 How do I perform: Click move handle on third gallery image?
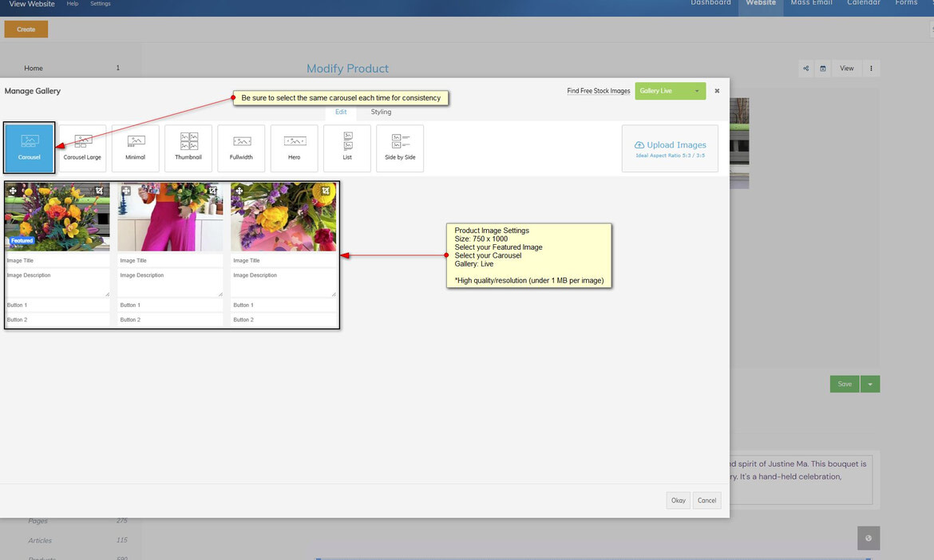(239, 191)
